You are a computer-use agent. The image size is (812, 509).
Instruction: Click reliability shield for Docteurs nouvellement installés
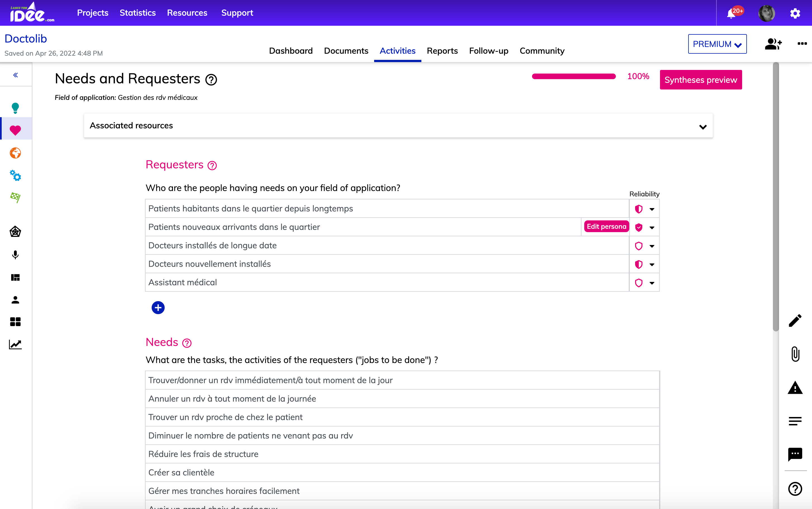pyautogui.click(x=638, y=265)
